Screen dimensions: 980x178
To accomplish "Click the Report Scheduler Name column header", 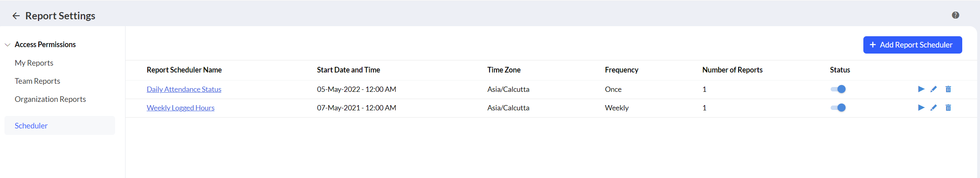I will pos(184,70).
